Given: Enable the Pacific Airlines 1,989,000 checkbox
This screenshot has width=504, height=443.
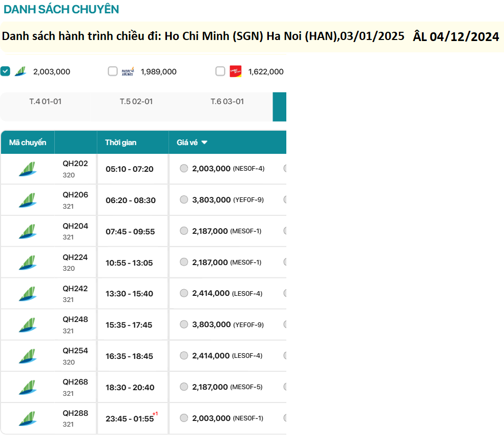Looking at the screenshot, I should point(113,71).
